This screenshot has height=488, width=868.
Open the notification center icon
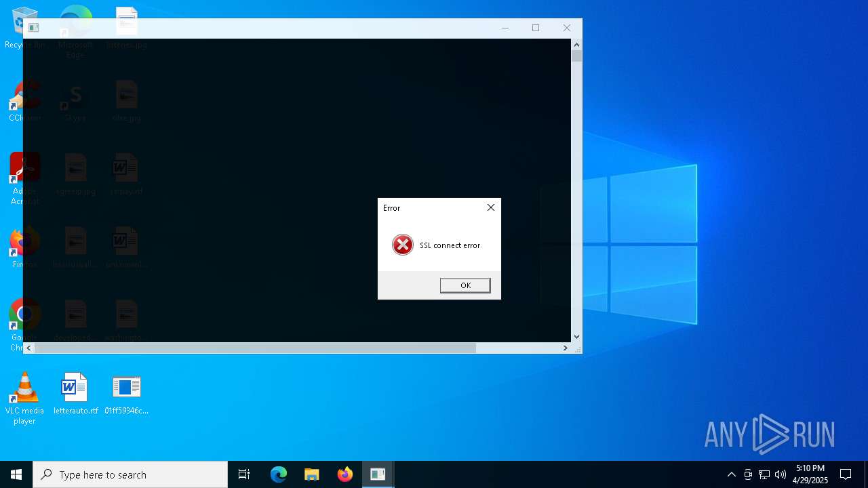point(846,474)
